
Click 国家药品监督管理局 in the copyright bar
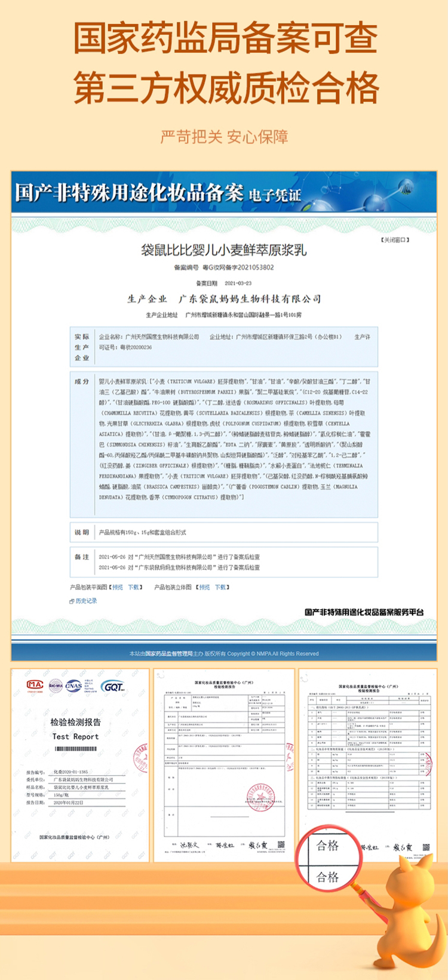click(x=169, y=653)
